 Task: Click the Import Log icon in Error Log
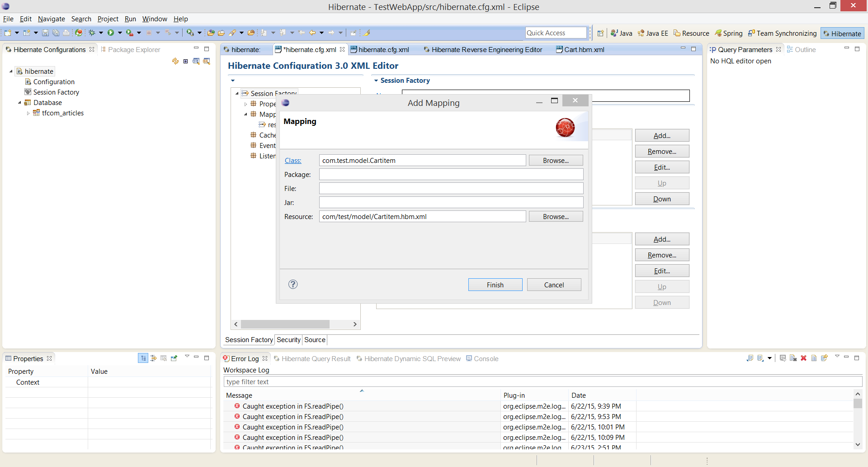(760, 358)
